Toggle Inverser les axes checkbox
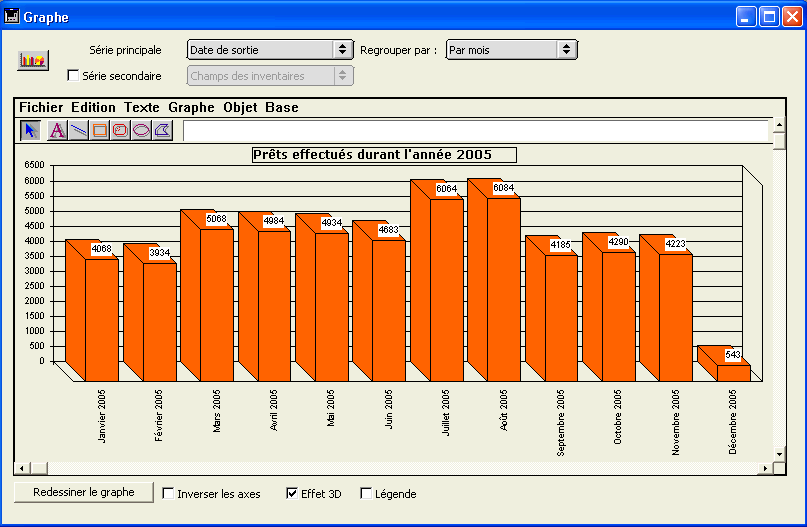 (x=168, y=493)
